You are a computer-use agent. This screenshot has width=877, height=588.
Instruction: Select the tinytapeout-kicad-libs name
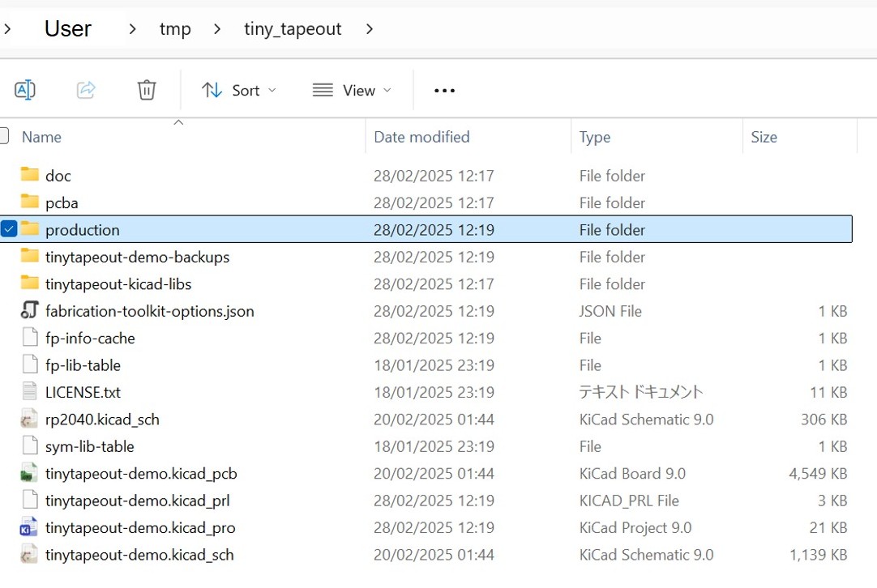point(118,284)
